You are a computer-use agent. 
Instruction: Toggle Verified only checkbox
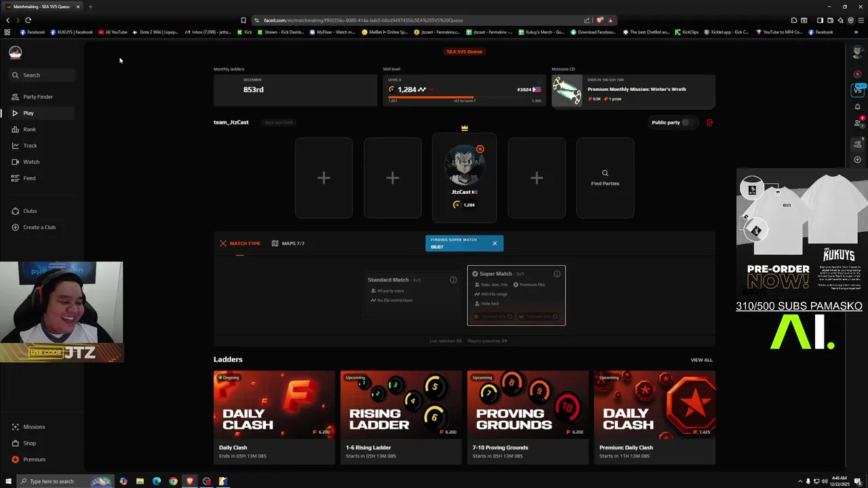[x=510, y=317]
